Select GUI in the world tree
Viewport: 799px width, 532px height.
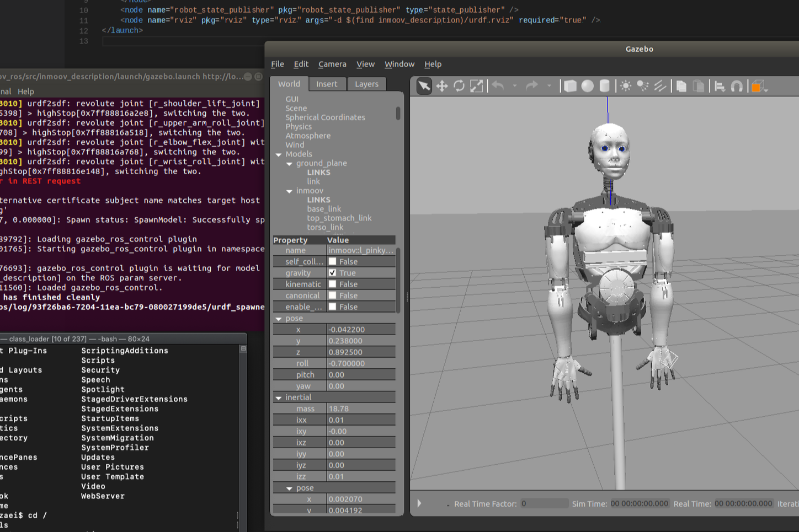coord(292,99)
